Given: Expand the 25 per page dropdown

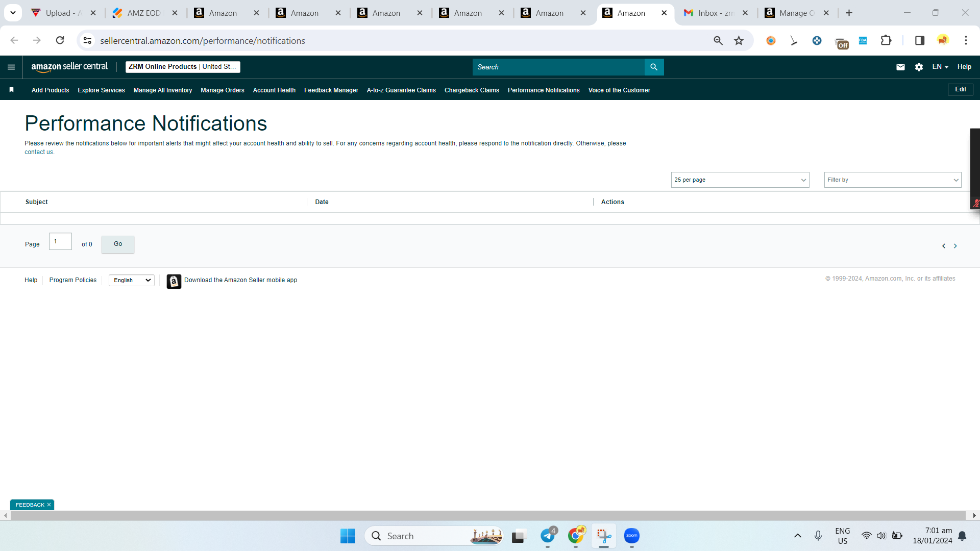Looking at the screenshot, I should (740, 180).
